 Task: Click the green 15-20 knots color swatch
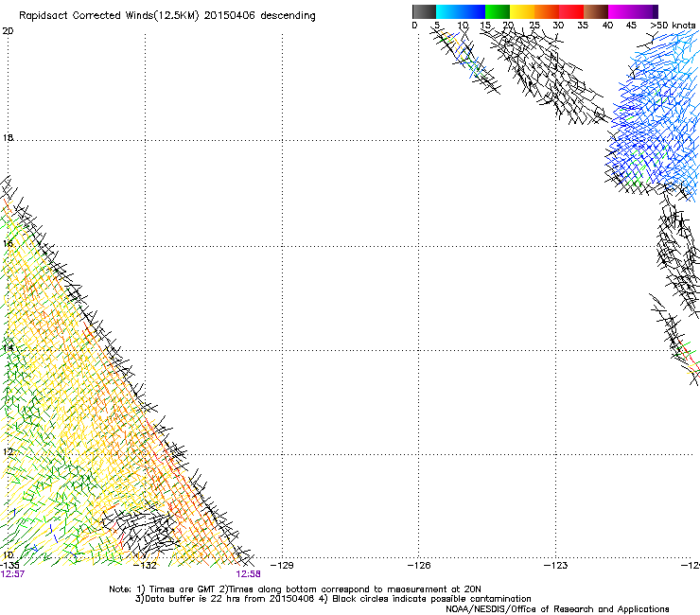click(498, 11)
